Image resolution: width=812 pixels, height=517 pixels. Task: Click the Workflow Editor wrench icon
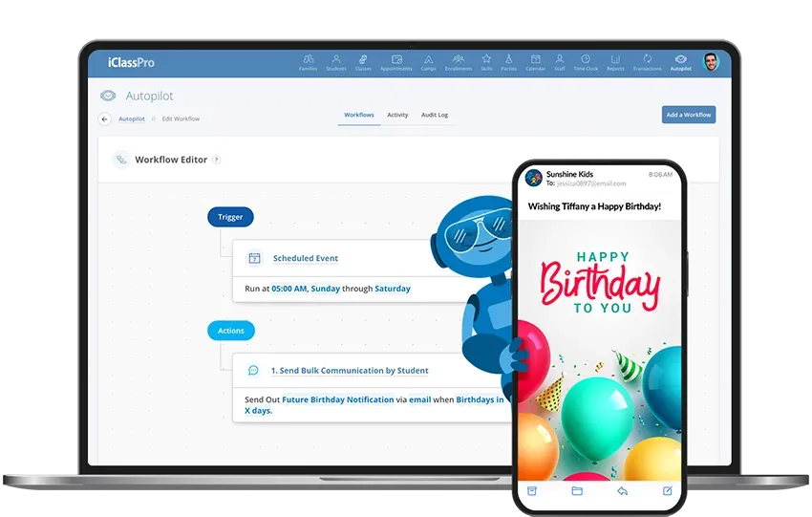pos(120,160)
